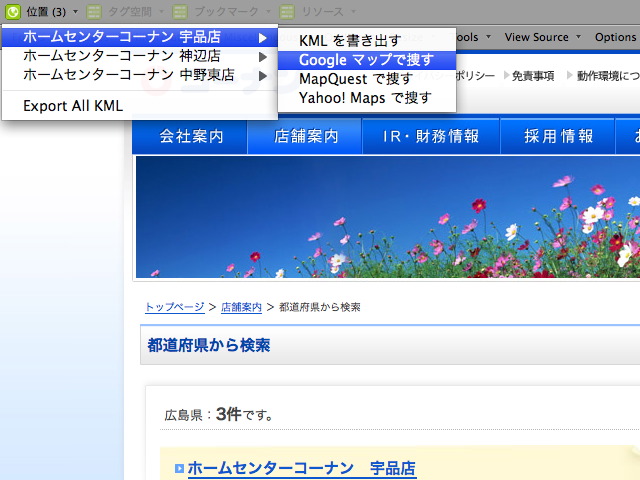Expand ホームセンターコーナン 中野東店 submenu arrow
Viewport: 640px width, 480px height.
coord(263,75)
